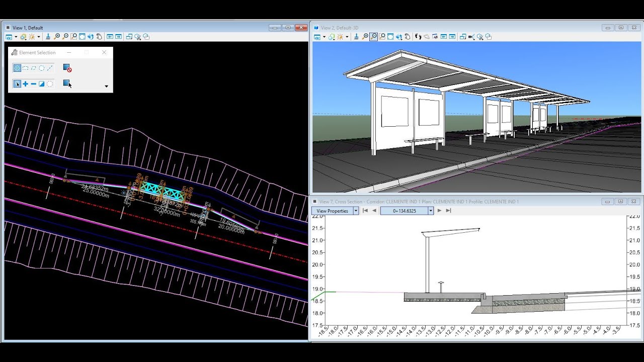The height and width of the screenshot is (362, 644).
Task: Set New selection mode in Element Selection
Action: pyautogui.click(x=17, y=84)
